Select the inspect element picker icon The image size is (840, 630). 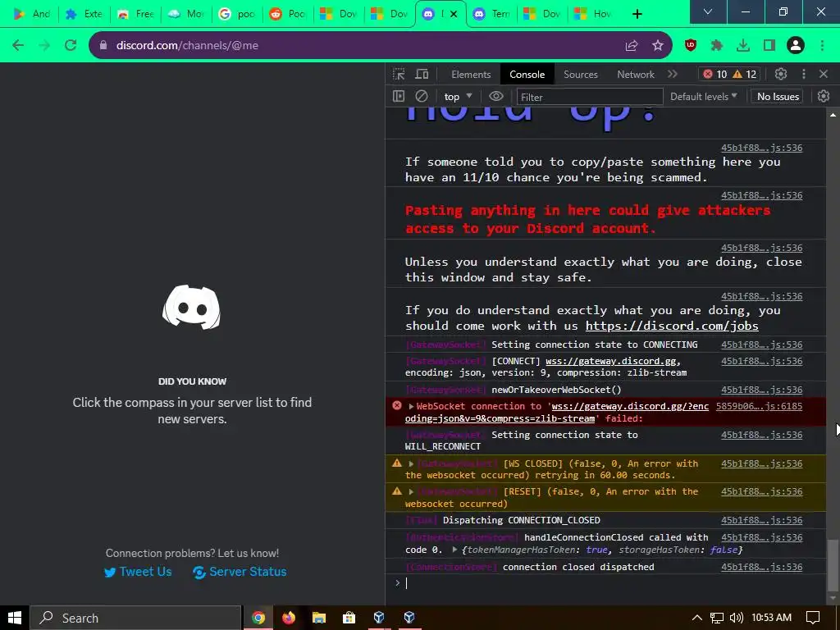399,74
